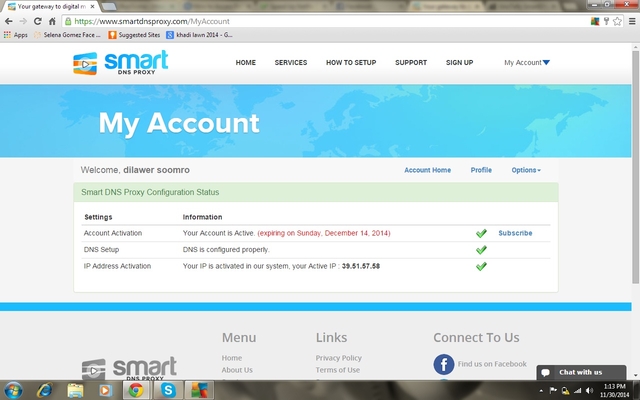Screen dimensions: 640x400
Task: Click the Smart DNS Proxy Configuration Status header
Action: (316, 192)
